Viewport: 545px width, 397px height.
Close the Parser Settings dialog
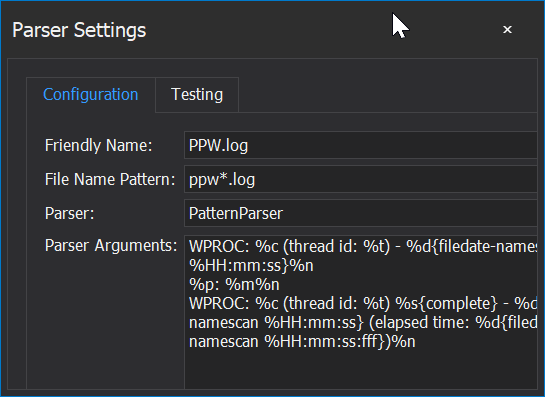tap(507, 30)
